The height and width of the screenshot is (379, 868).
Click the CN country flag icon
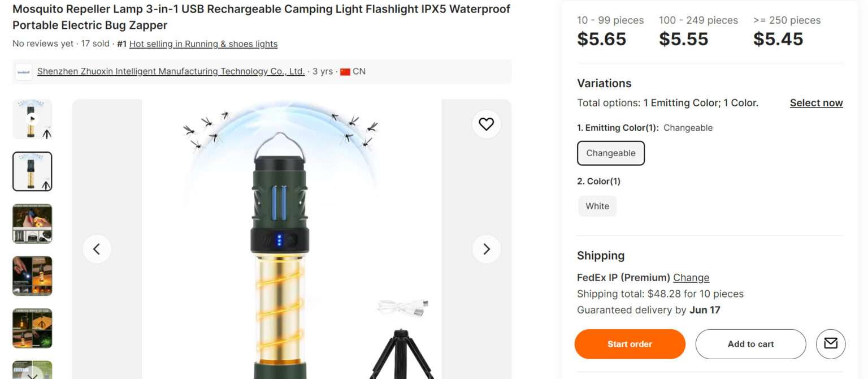pyautogui.click(x=346, y=71)
